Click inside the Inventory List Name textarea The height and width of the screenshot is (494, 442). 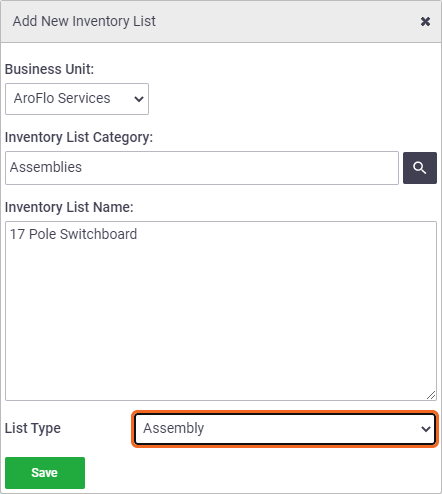pos(221,311)
